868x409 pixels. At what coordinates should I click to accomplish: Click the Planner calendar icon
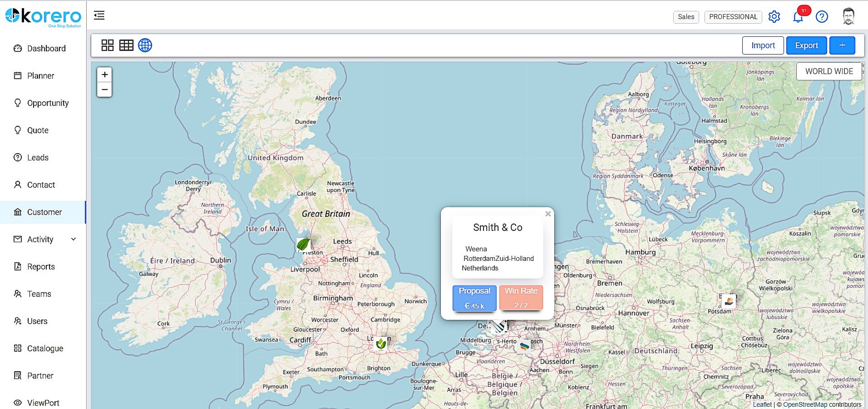18,75
